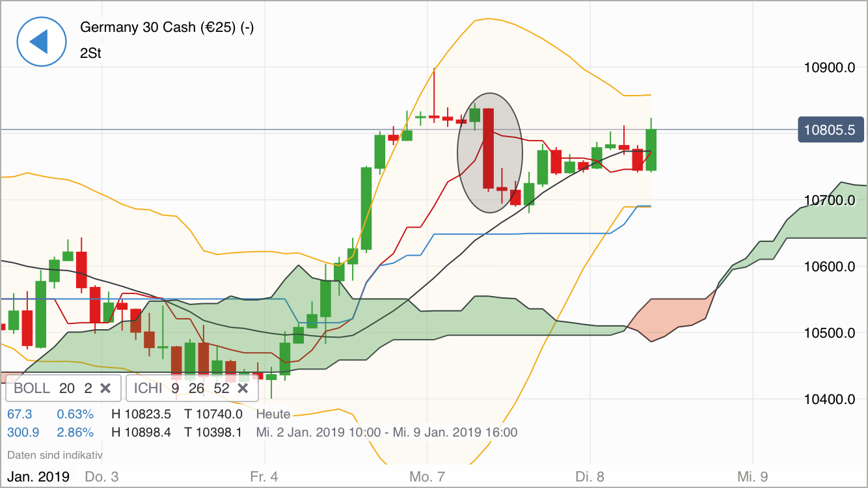Remove the ICHI indicator via its X icon
The image size is (868, 488).
coord(243,388)
